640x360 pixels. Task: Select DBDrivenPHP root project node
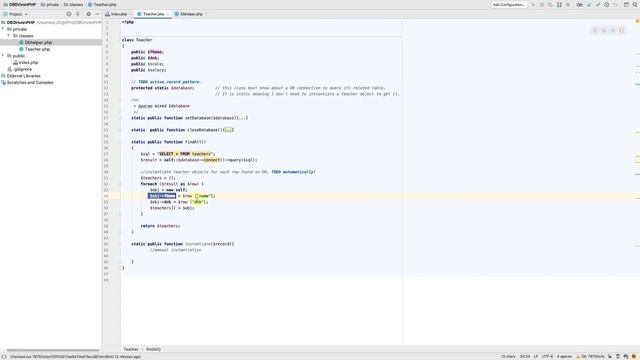click(20, 22)
